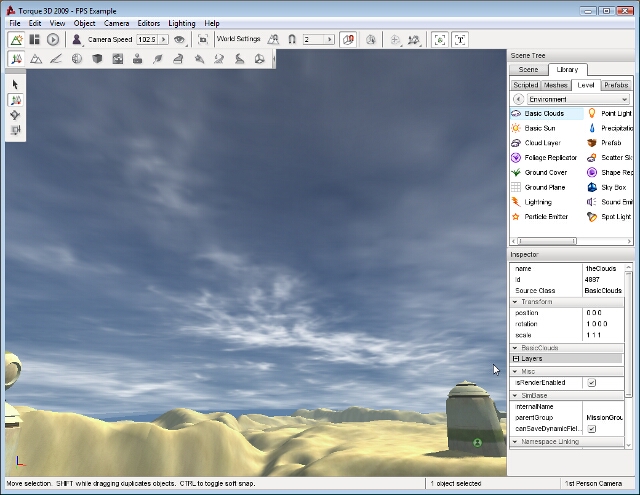Select the Foliage Replicator library item
The width and height of the screenshot is (640, 495).
point(550,157)
